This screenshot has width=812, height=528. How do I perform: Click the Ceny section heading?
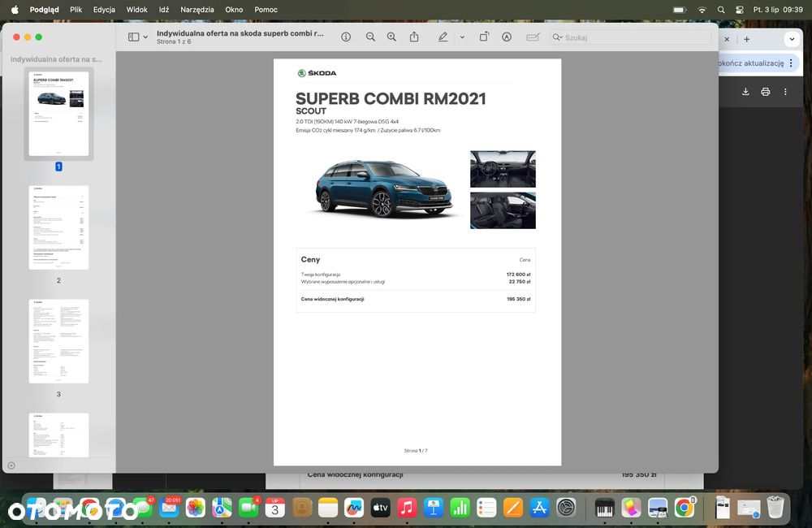pos(311,260)
